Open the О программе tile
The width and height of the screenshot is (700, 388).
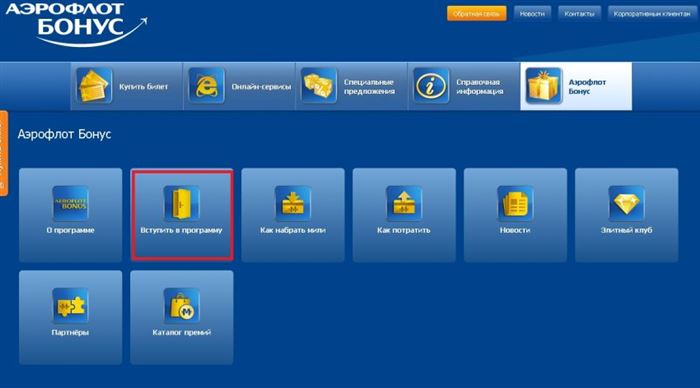(x=71, y=215)
